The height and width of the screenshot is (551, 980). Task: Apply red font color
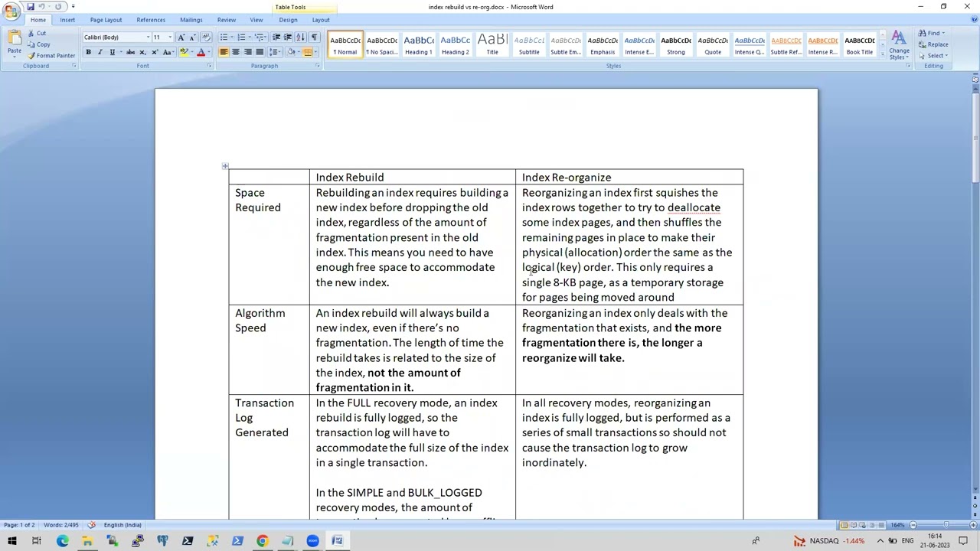click(201, 52)
